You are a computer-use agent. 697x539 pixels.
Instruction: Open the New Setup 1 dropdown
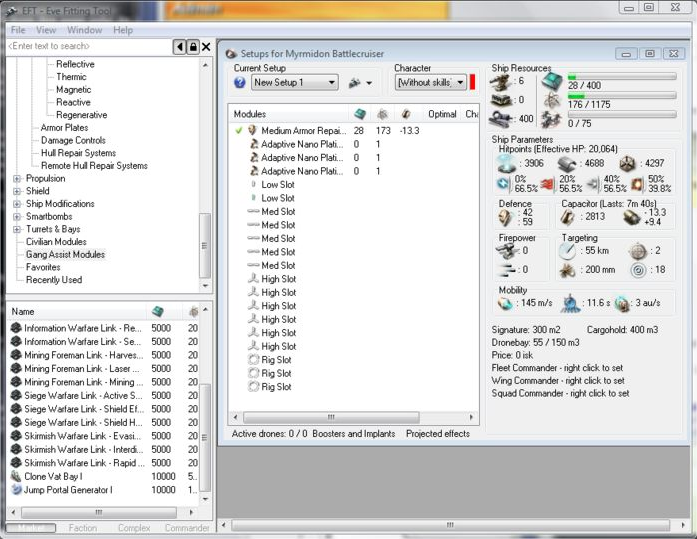coord(295,83)
